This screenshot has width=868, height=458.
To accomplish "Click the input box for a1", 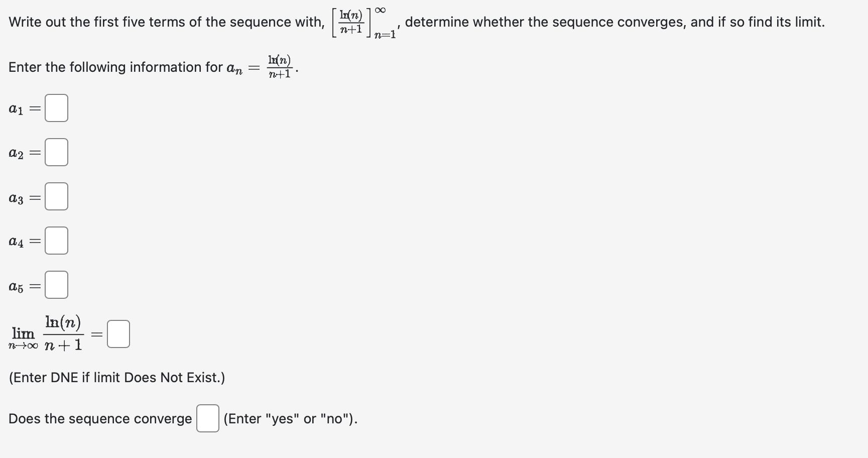I will (56, 107).
